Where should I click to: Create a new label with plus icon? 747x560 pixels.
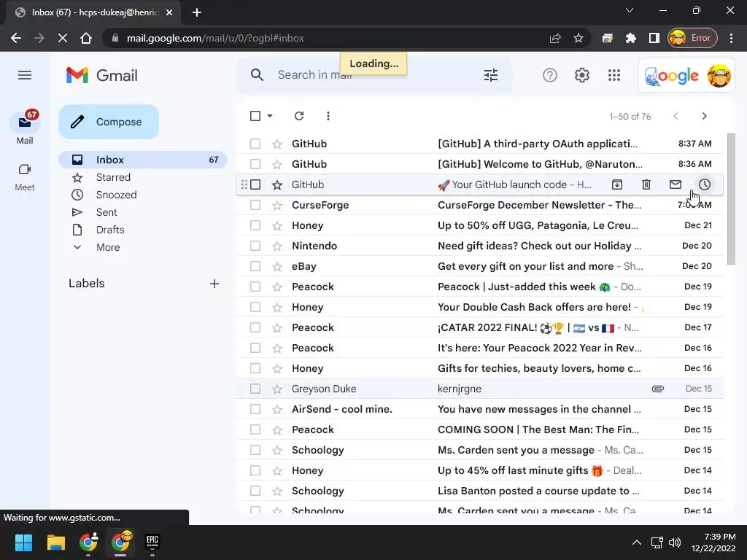pos(214,284)
